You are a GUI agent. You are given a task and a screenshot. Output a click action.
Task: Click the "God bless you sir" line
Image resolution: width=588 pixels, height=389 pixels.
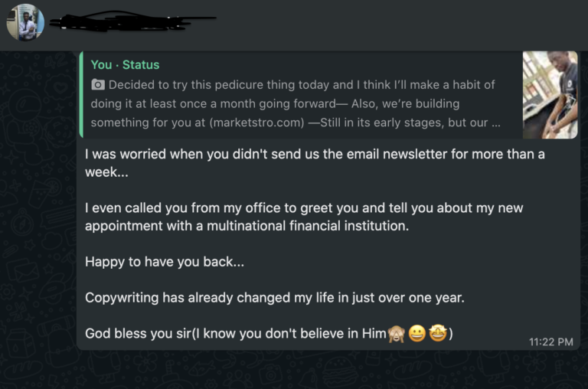click(x=269, y=333)
